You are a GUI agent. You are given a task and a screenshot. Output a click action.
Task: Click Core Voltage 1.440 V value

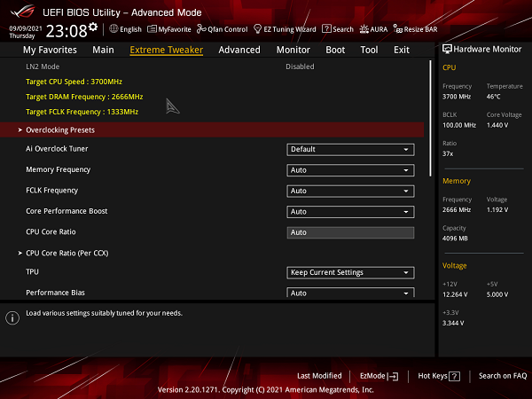497,125
